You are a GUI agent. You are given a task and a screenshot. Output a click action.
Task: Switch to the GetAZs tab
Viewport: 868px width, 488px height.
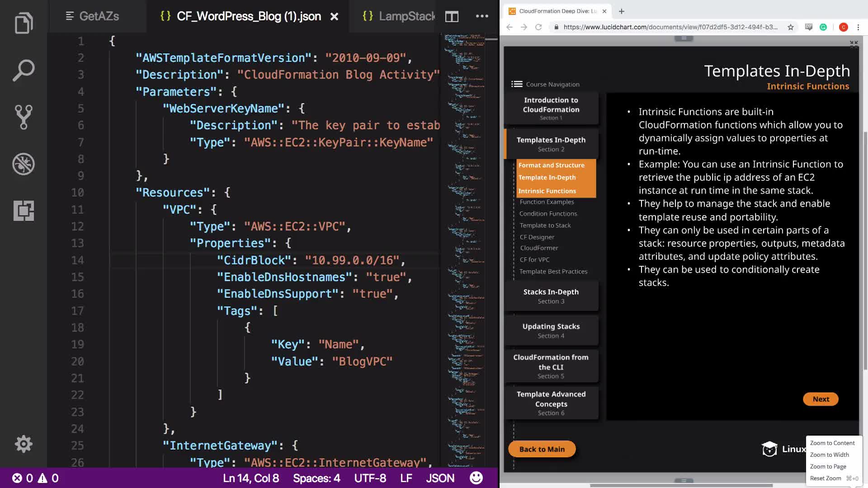tap(93, 16)
